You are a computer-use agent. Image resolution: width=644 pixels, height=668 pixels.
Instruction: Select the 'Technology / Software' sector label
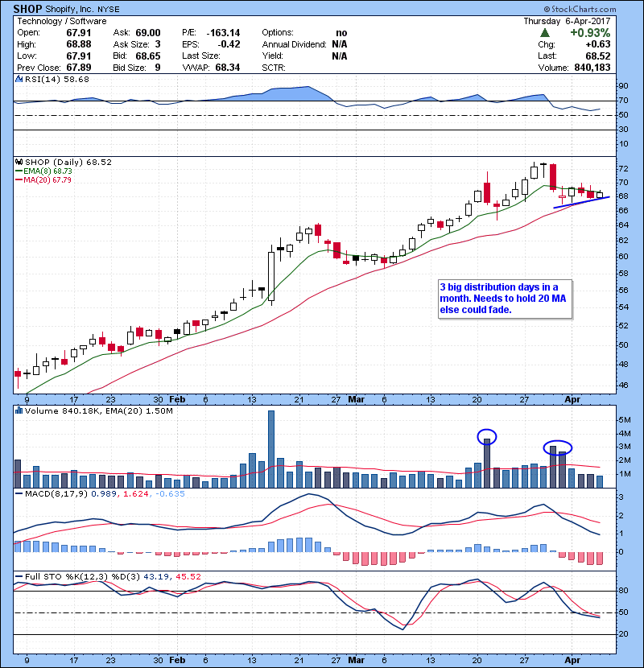pos(62,21)
